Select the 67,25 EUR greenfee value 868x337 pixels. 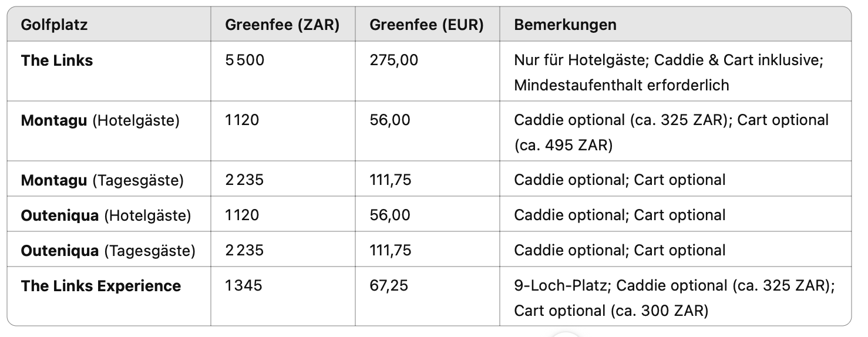point(389,286)
